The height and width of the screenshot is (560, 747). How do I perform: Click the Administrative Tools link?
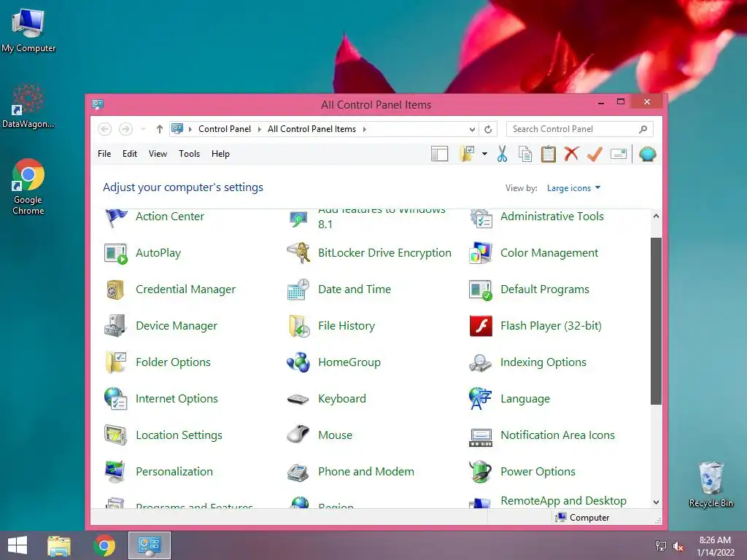point(551,217)
